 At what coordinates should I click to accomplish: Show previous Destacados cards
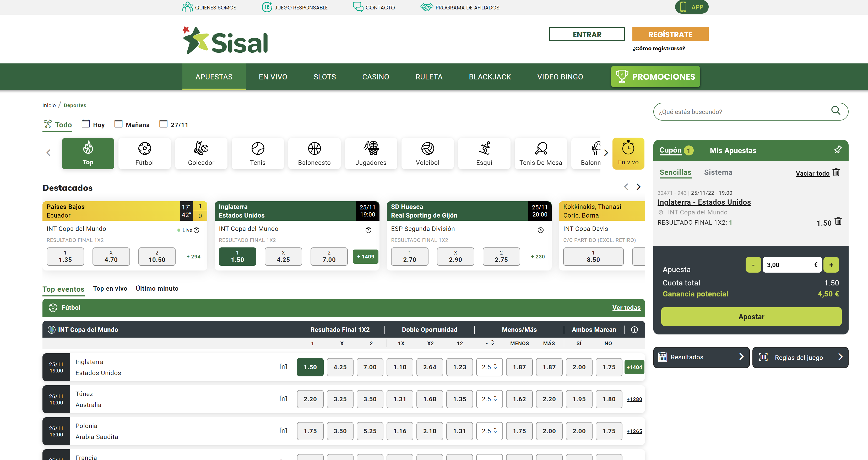pos(626,187)
